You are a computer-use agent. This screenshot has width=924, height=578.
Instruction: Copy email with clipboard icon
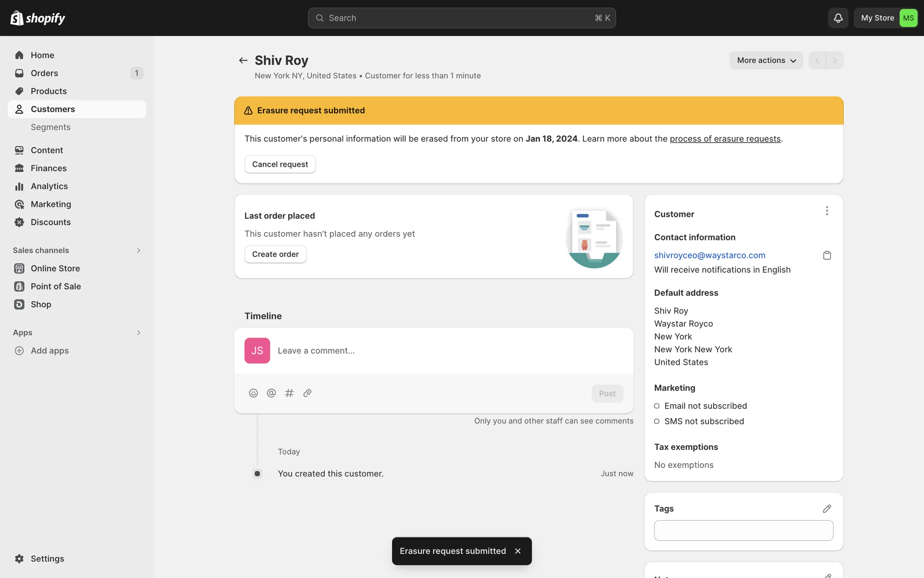tap(827, 255)
